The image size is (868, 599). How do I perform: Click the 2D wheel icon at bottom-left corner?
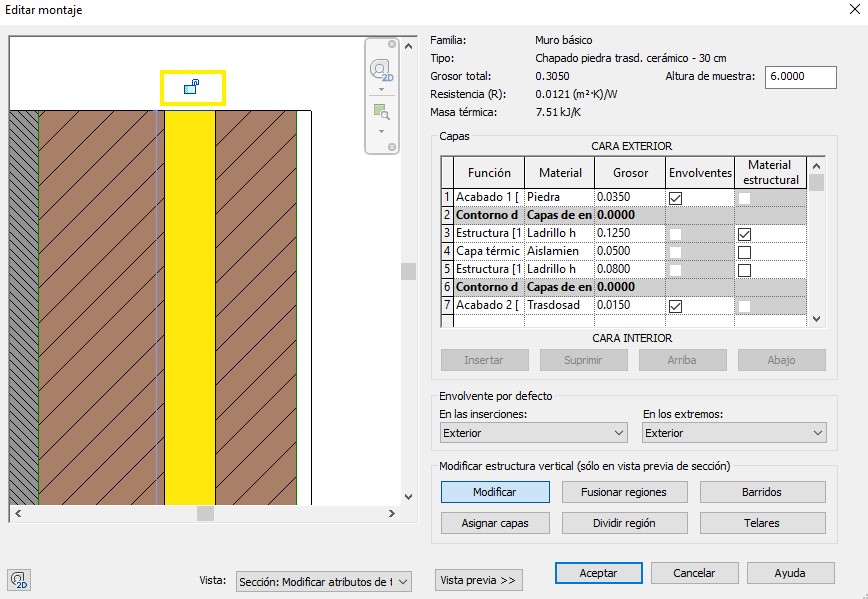18,580
